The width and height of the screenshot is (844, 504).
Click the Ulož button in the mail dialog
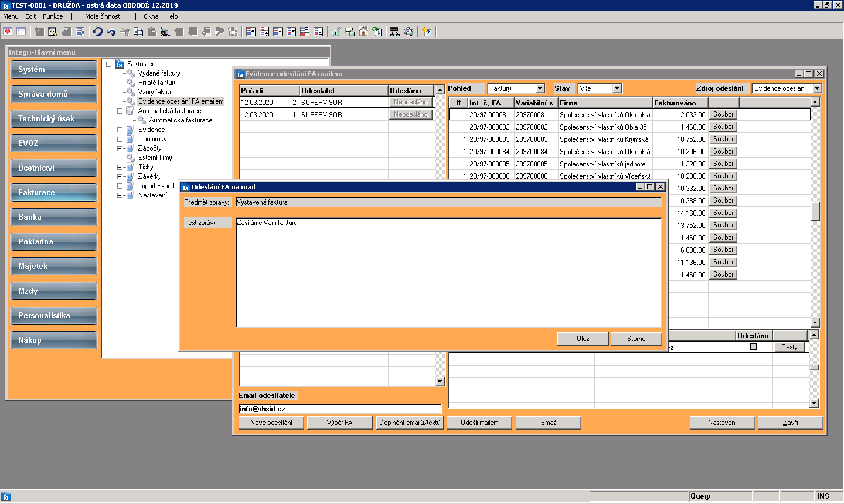(x=583, y=339)
